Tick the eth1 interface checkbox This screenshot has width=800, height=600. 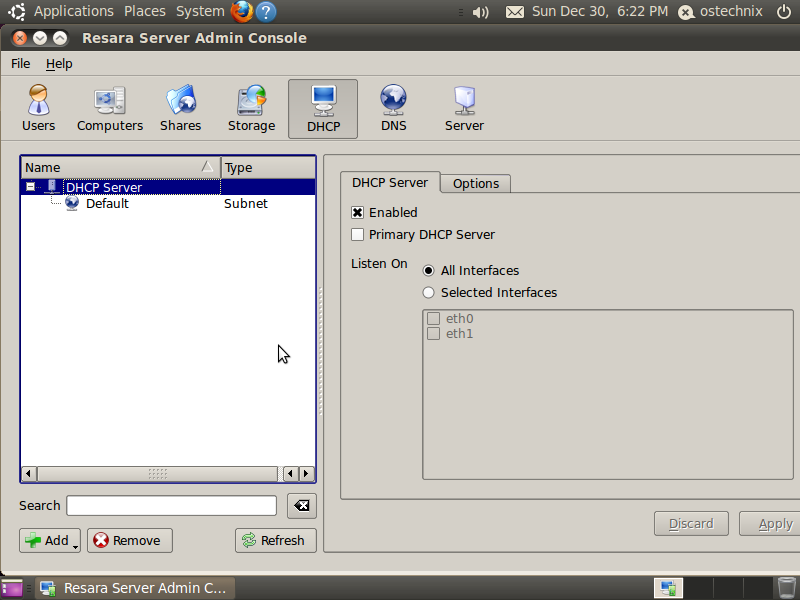coord(433,334)
